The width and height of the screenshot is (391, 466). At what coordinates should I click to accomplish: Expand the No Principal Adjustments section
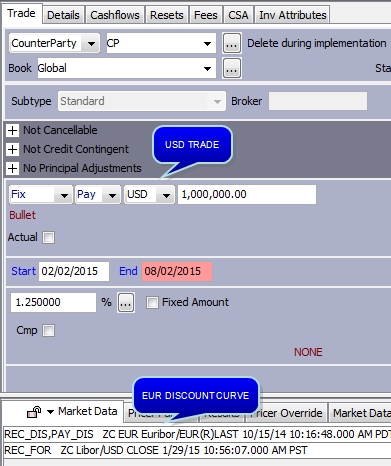click(x=12, y=168)
